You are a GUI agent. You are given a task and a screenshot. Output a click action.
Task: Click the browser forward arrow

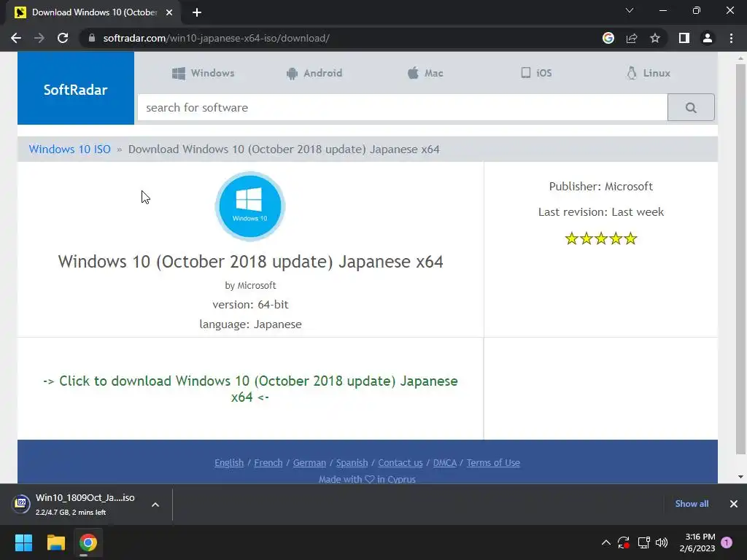point(39,38)
